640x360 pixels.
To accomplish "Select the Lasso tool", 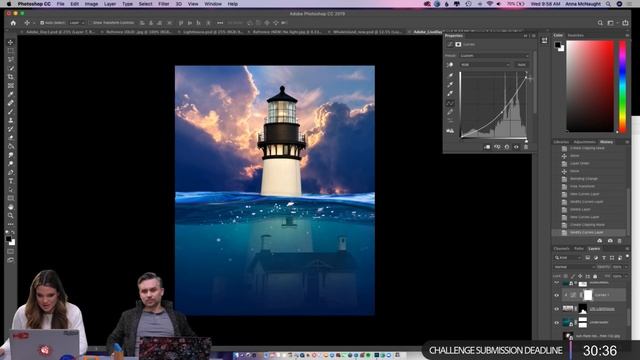I will [x=11, y=60].
